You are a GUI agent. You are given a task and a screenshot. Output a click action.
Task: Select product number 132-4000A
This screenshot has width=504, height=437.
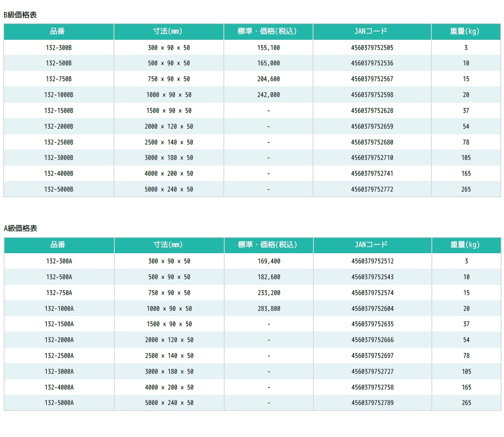[59, 387]
